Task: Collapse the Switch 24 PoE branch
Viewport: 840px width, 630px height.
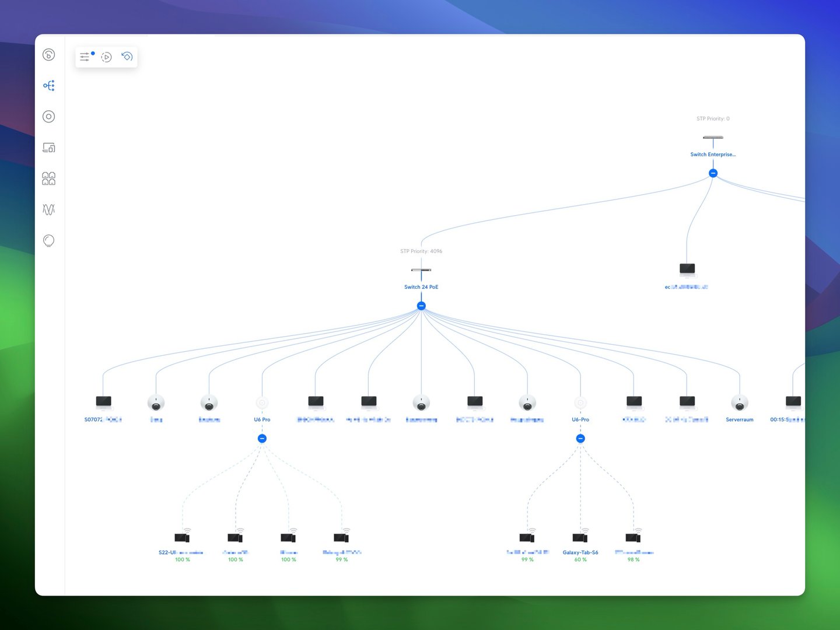Action: [x=421, y=306]
